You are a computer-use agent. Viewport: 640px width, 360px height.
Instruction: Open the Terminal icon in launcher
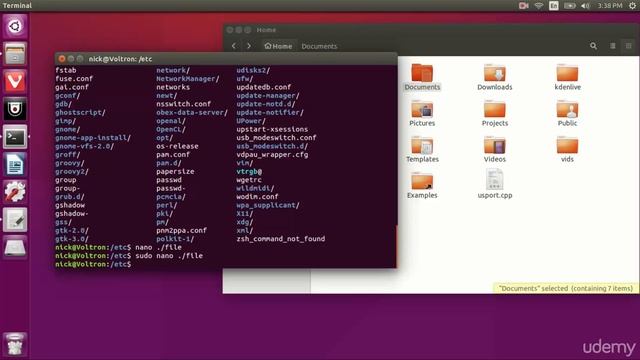coord(15,137)
